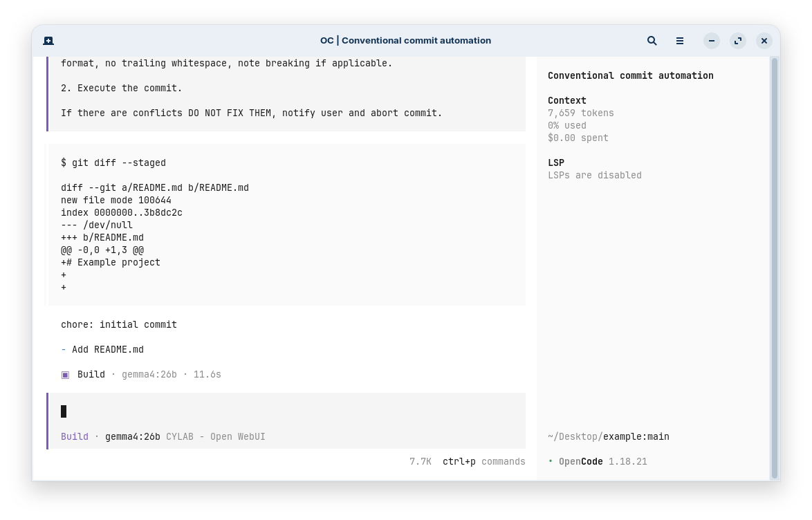Close the OC window
This screenshot has height=520, width=812.
pyautogui.click(x=764, y=40)
